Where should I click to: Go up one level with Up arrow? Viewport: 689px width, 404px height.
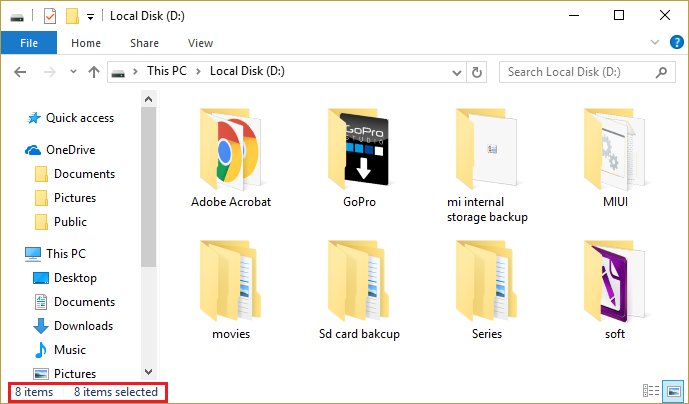point(94,72)
